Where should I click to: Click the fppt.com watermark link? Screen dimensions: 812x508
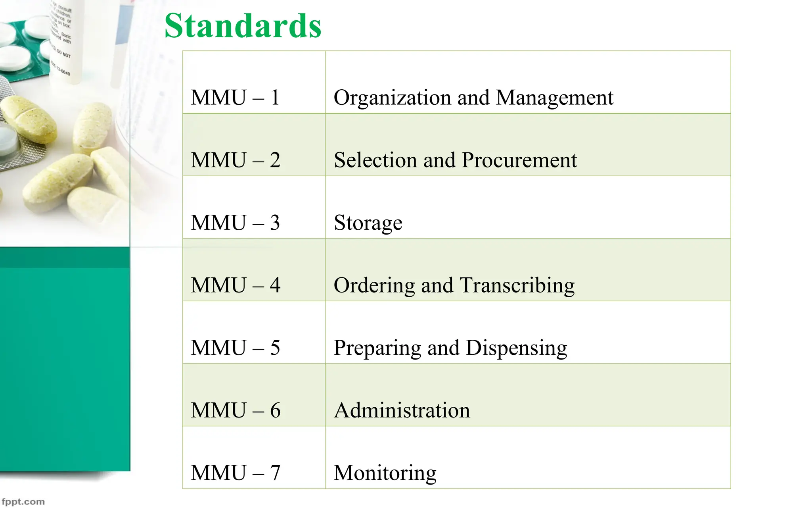pos(23,502)
